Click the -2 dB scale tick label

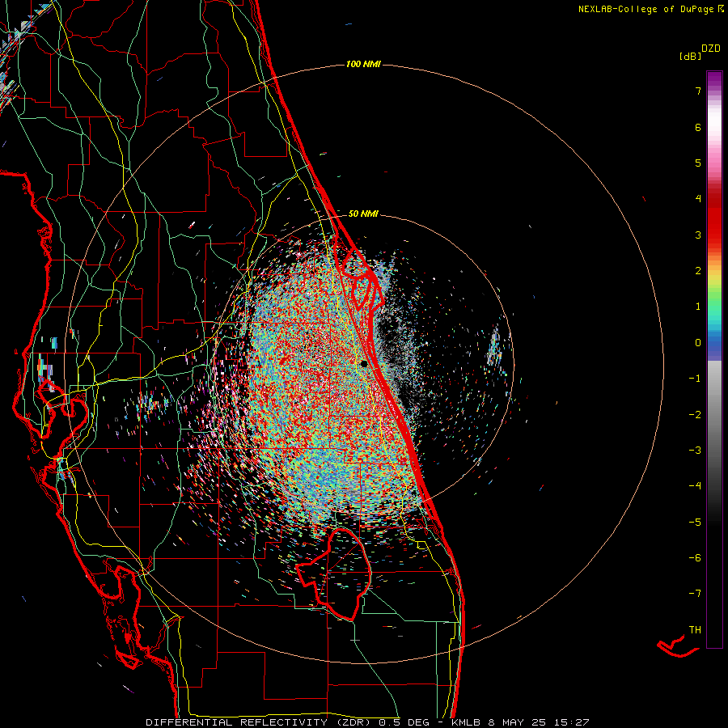[695, 415]
